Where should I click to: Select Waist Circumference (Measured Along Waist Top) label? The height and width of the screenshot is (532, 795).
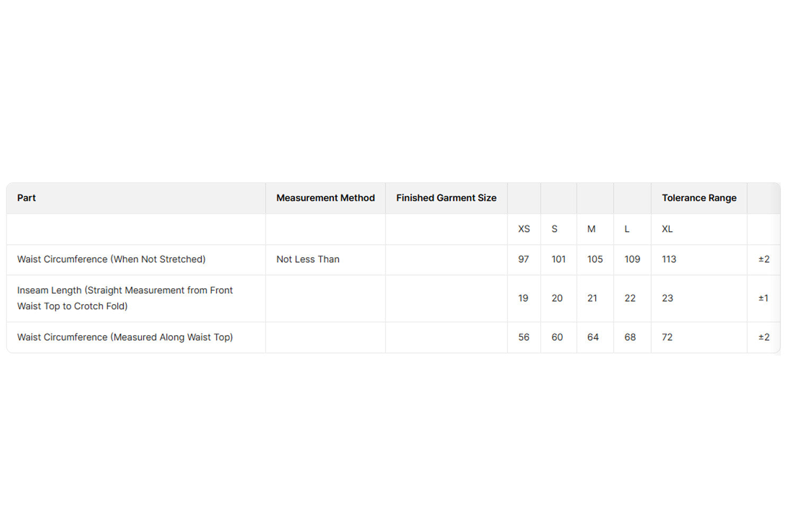click(125, 338)
